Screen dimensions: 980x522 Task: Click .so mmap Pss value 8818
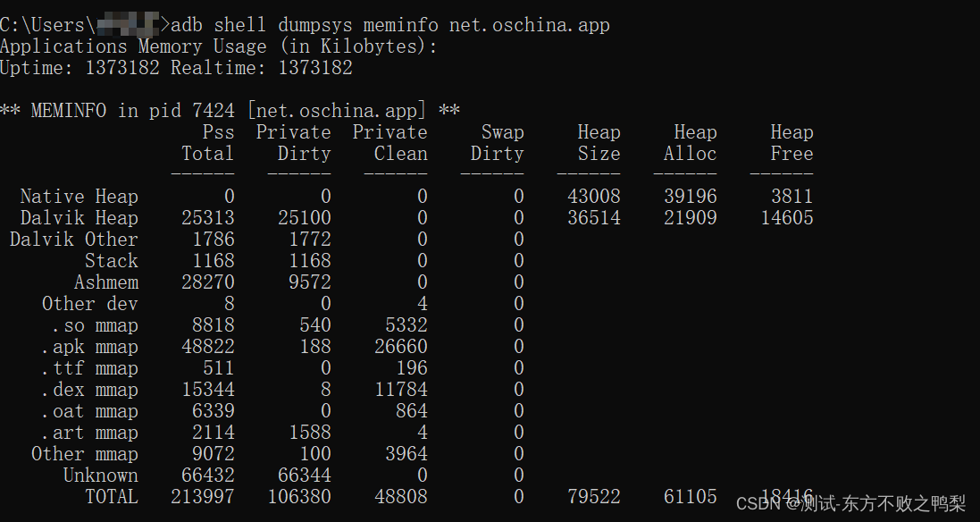pyautogui.click(x=214, y=325)
